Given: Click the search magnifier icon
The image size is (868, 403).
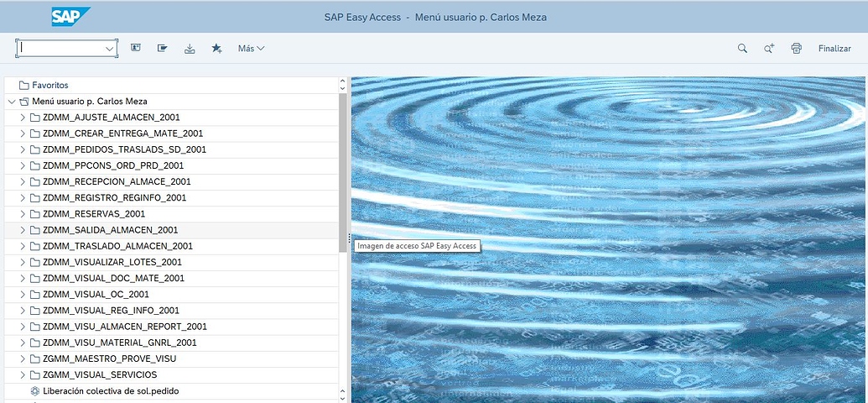Looking at the screenshot, I should (742, 48).
